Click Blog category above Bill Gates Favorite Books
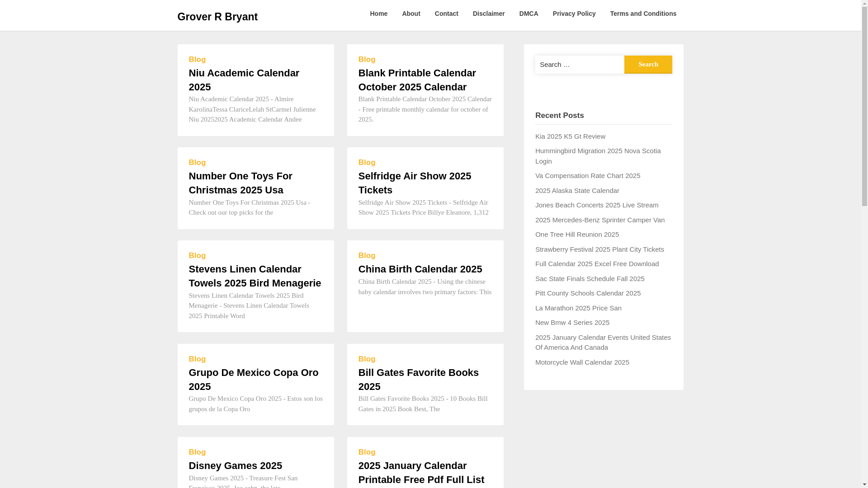The width and height of the screenshot is (868, 488). (x=367, y=359)
